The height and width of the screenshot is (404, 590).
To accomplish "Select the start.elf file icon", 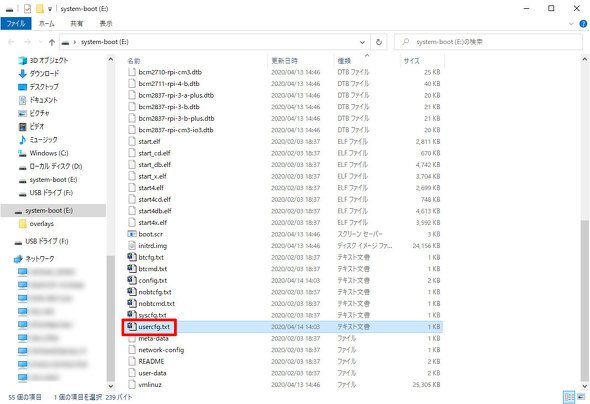I will pos(132,141).
